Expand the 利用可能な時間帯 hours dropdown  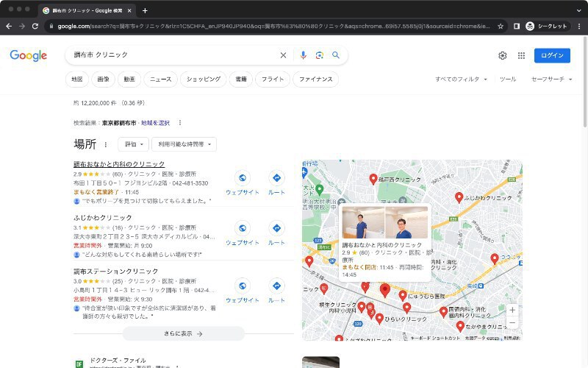184,144
